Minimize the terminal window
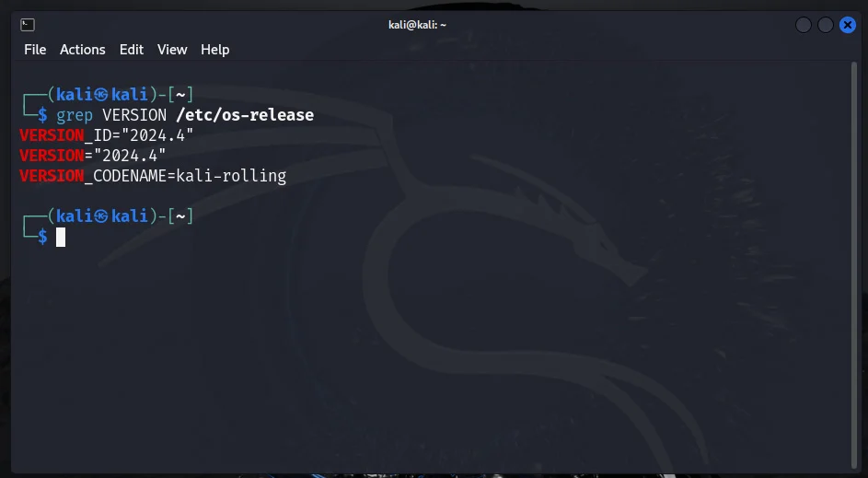The width and height of the screenshot is (868, 478). (804, 25)
